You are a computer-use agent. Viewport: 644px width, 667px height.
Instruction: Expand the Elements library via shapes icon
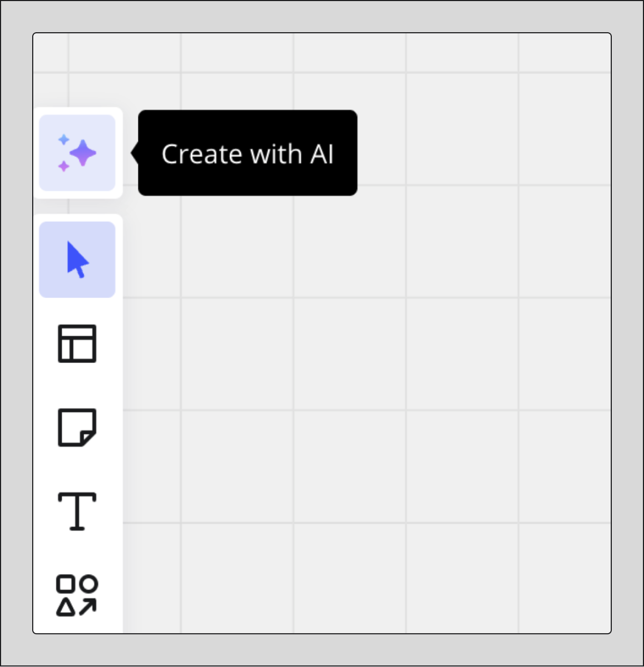click(77, 595)
